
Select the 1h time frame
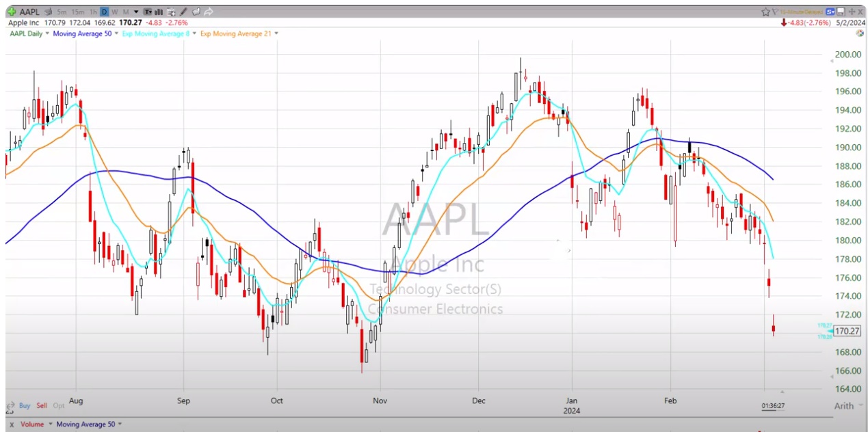[x=93, y=12]
